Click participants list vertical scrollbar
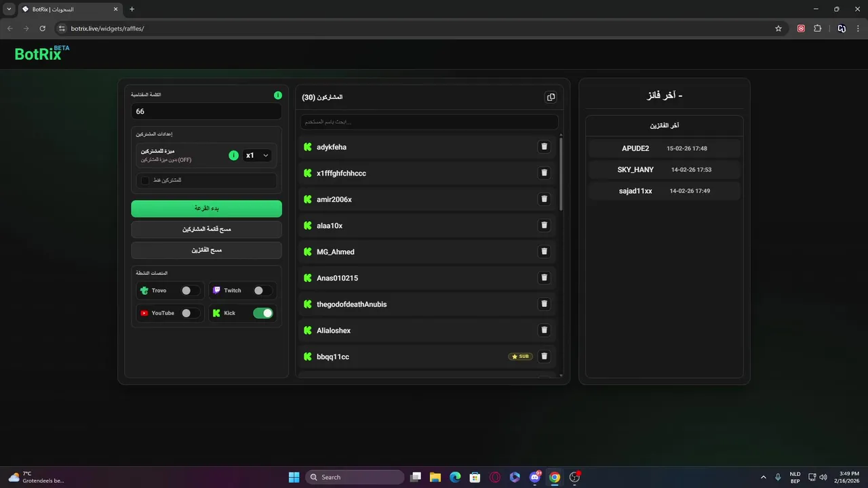The width and height of the screenshot is (868, 488). 561,173
